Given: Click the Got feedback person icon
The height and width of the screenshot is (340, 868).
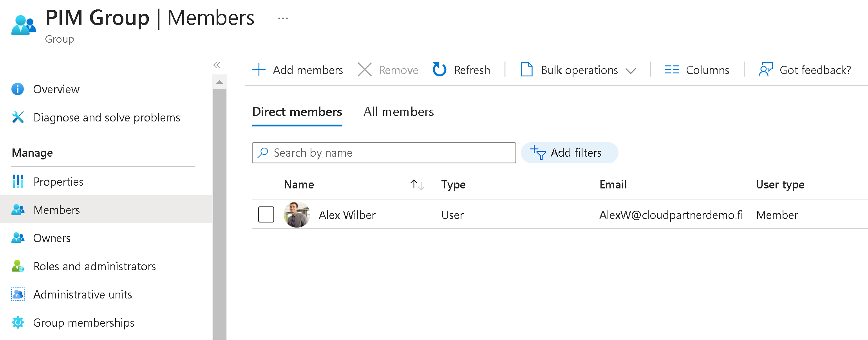Looking at the screenshot, I should coord(765,70).
